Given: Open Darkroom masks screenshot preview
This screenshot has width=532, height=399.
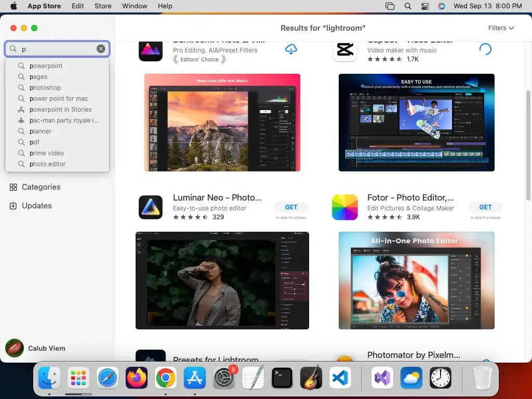Looking at the screenshot, I should (x=222, y=123).
